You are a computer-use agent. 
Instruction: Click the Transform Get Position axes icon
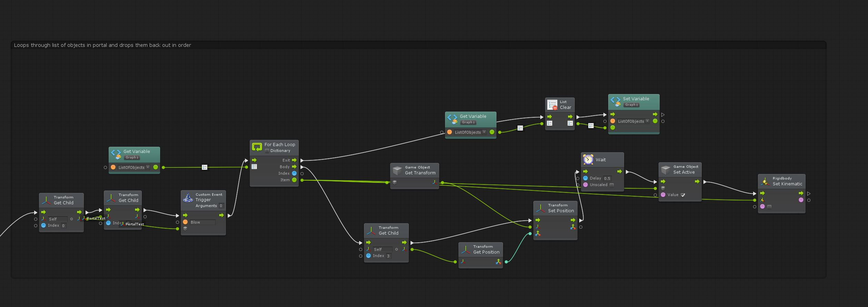pyautogui.click(x=465, y=249)
